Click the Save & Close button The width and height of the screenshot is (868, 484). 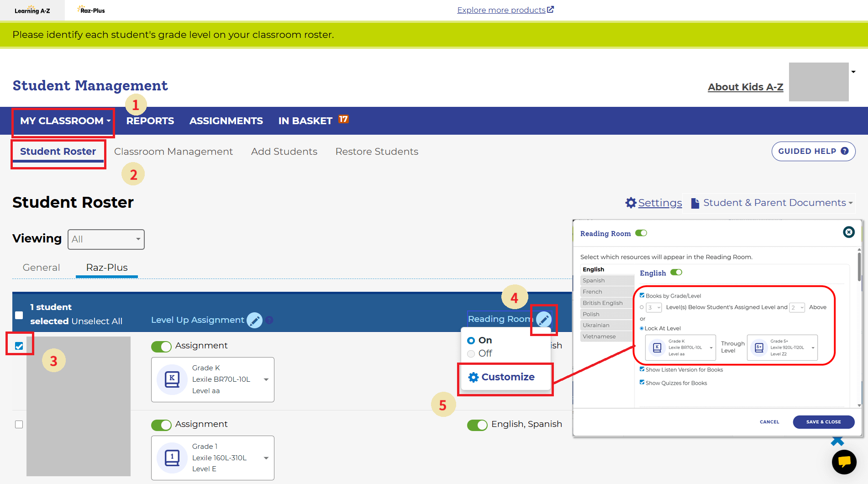click(x=823, y=422)
